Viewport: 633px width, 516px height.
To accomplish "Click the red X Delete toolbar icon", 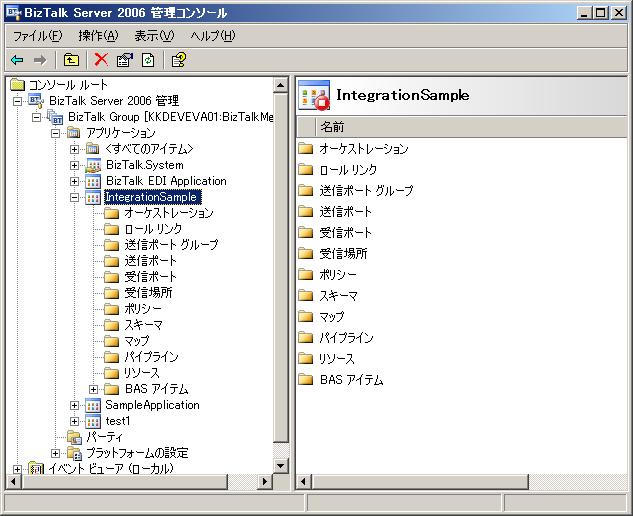I will 101,60.
